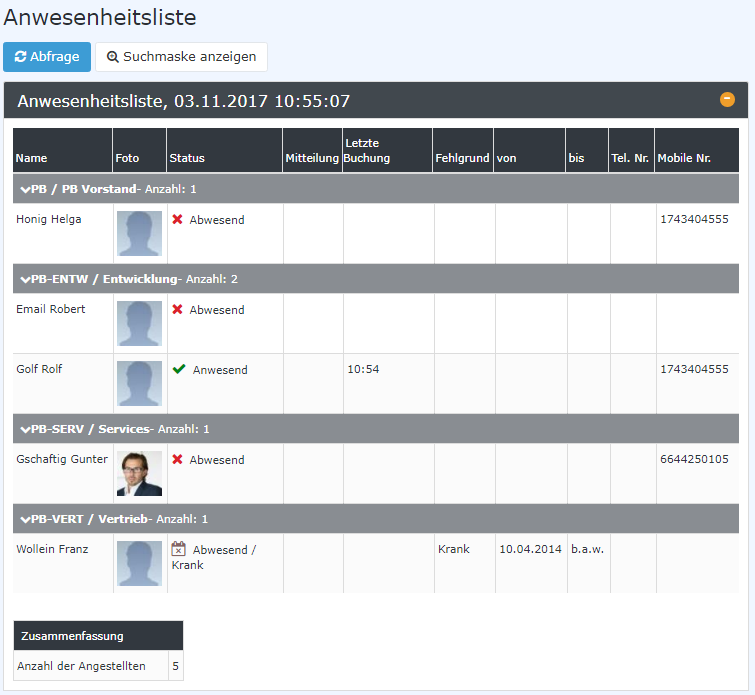Click Gschaftig Gunter's mobile number 6644250105
The width and height of the screenshot is (755, 695).
(693, 460)
